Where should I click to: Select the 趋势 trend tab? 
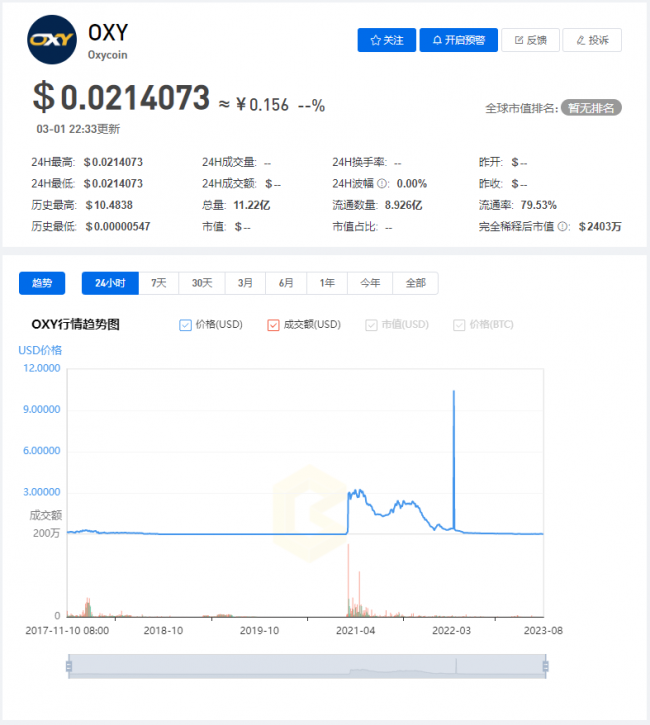[x=42, y=283]
